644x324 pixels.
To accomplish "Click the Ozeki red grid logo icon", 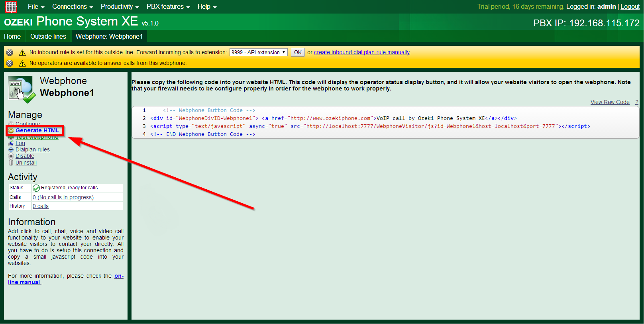I will point(11,7).
